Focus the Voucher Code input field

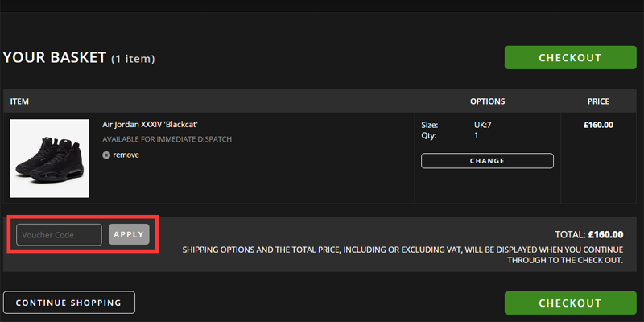point(59,235)
